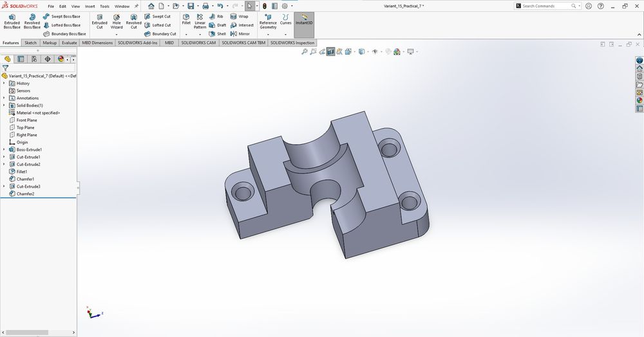This screenshot has height=337, width=644.
Task: Open the Tools menu
Action: (x=105, y=6)
